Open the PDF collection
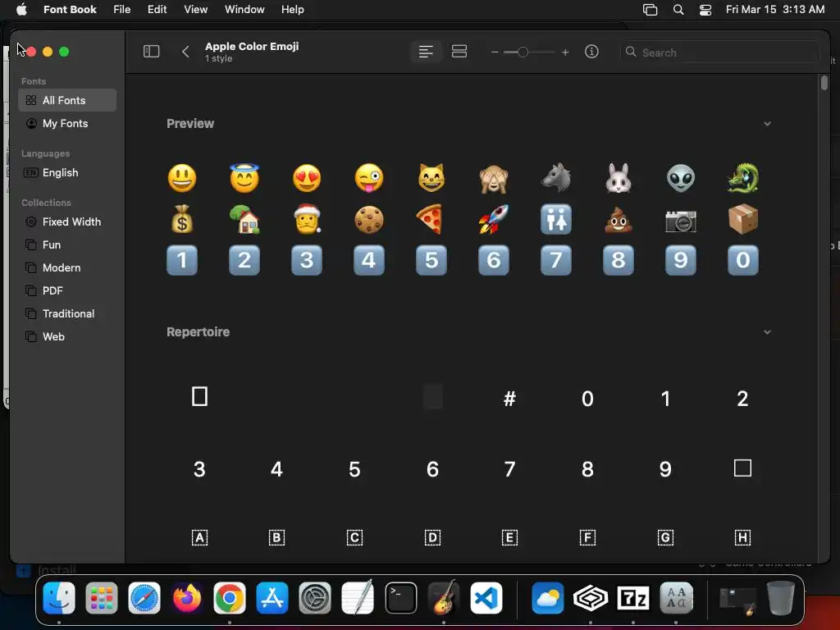840x630 pixels. 67,291
